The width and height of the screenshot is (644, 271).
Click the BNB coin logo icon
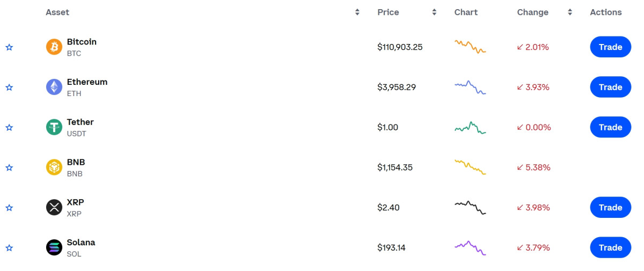point(54,167)
